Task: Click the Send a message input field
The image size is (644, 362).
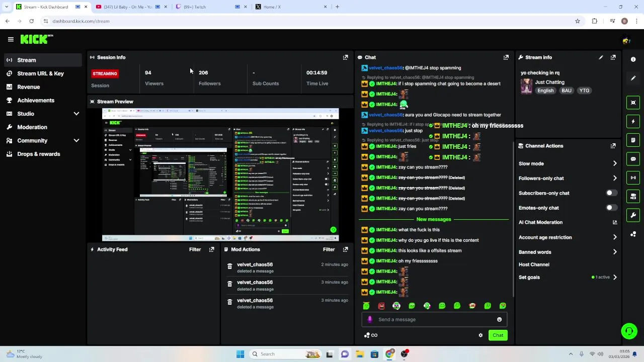Action: tap(435, 319)
